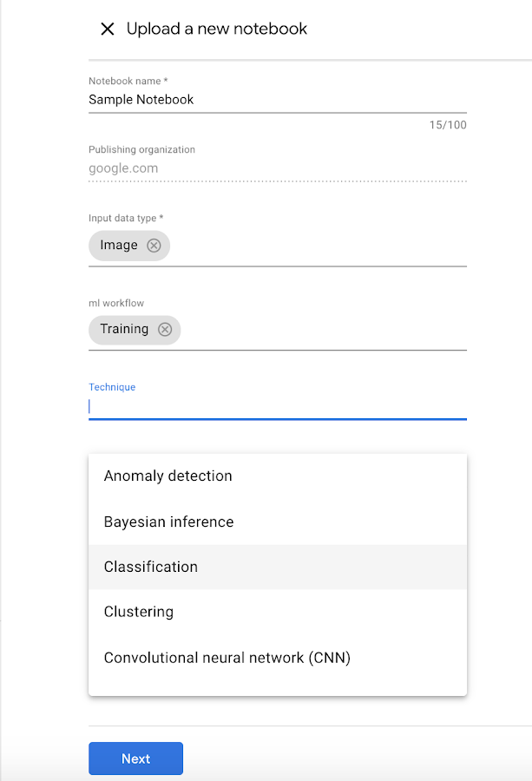Click into the Technique input field
532x781 pixels.
(277, 406)
